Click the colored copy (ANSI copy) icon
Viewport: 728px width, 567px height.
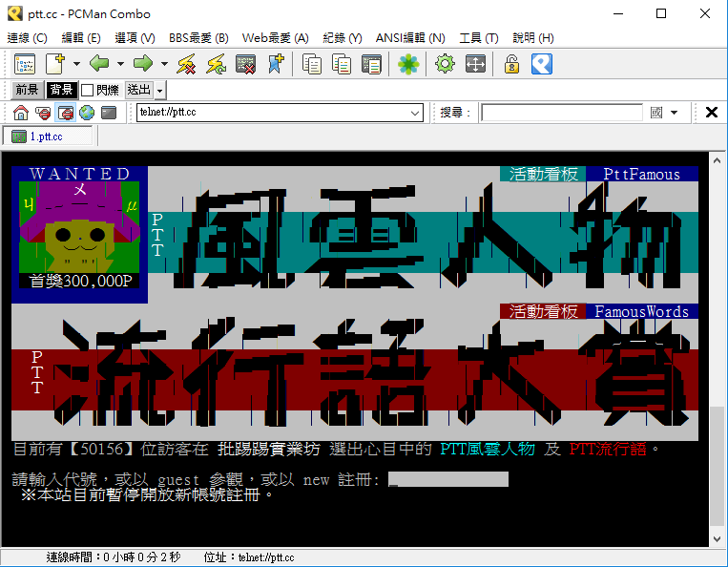(342, 64)
